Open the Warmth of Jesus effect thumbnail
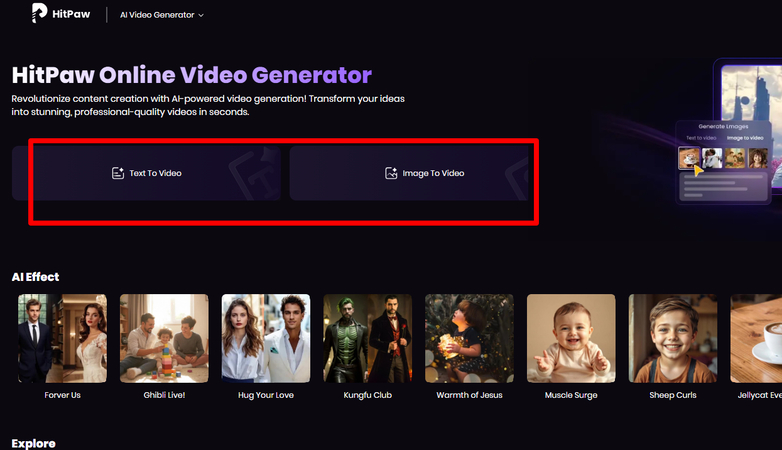The width and height of the screenshot is (782, 450). (469, 338)
